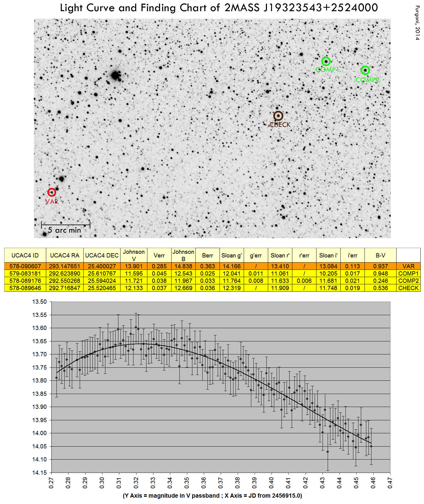Select the 'Berr' column header
This screenshot has width=424, height=504.
(x=207, y=255)
